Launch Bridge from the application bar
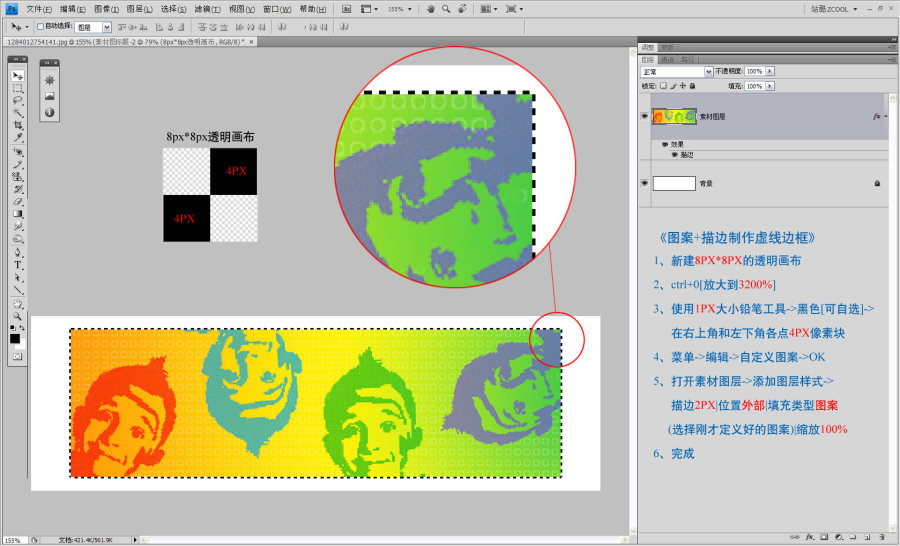This screenshot has height=546, width=900. 347,9
